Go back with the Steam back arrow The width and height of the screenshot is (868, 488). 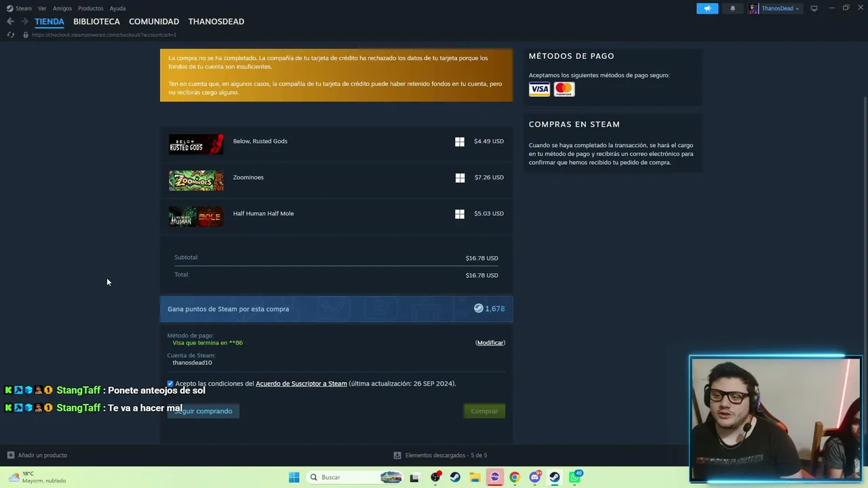pyautogui.click(x=10, y=22)
